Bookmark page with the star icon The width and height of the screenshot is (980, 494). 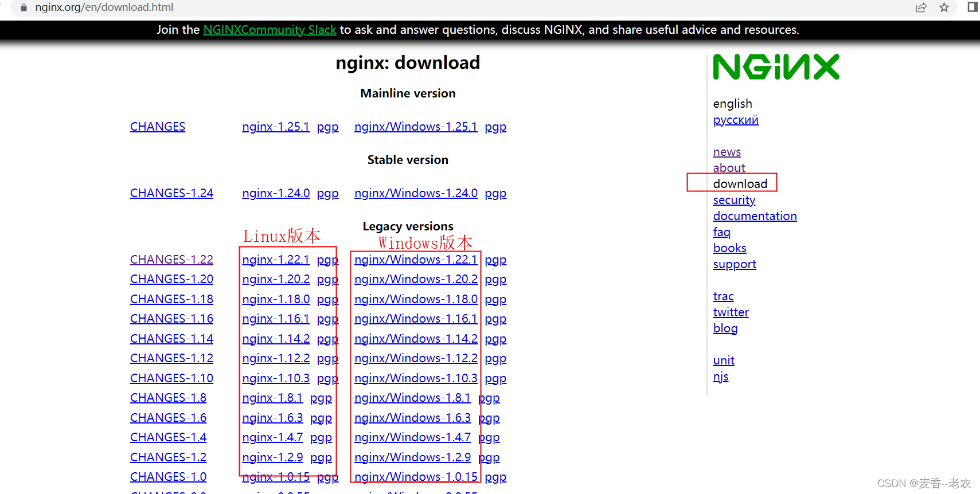point(944,7)
